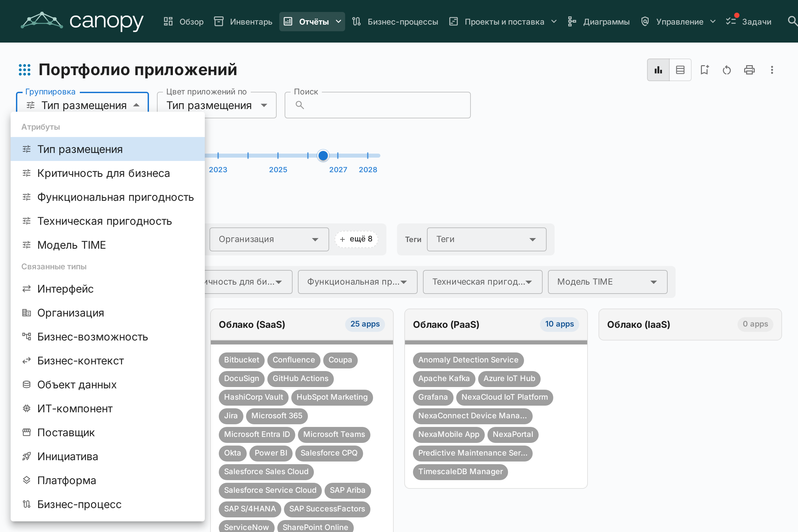Open Anomaly Detection Service chip
The width and height of the screenshot is (798, 532).
pyautogui.click(x=468, y=360)
